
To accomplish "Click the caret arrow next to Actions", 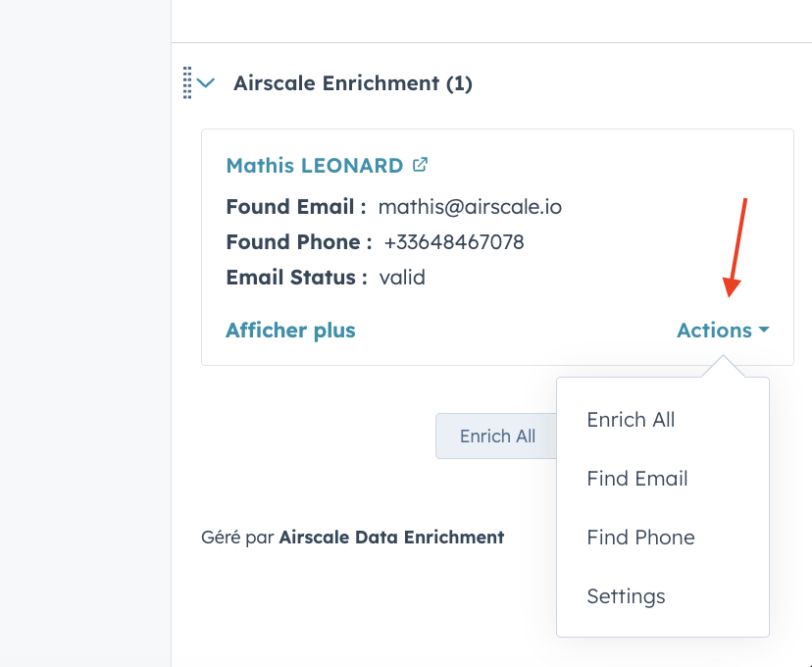I will 763,331.
